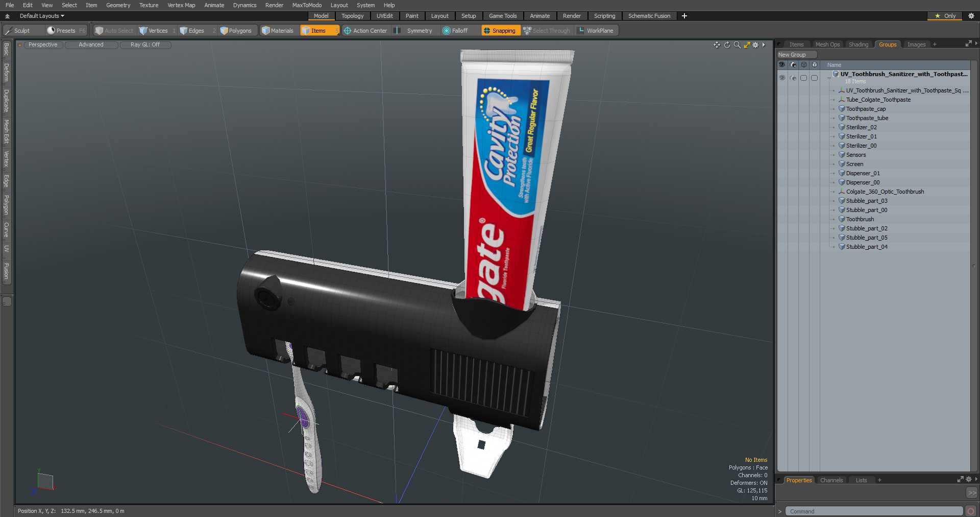Add a new panel tab after Images

[x=935, y=44]
